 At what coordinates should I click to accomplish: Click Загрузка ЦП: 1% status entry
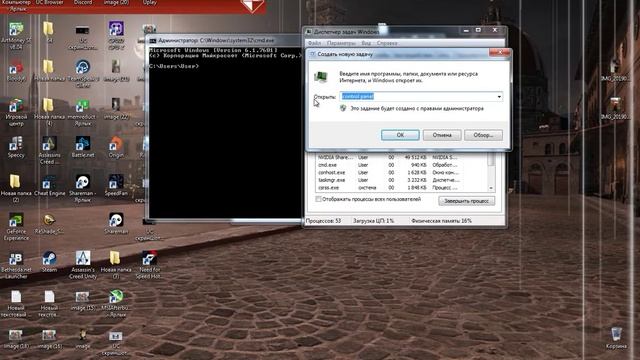pyautogui.click(x=373, y=221)
